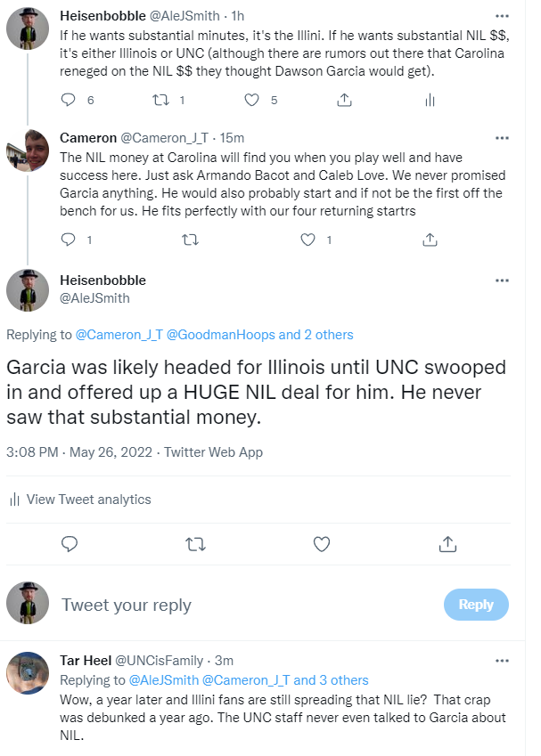This screenshot has width=541, height=756.
Task: View analytics icon on the top tweet
Action: (430, 101)
